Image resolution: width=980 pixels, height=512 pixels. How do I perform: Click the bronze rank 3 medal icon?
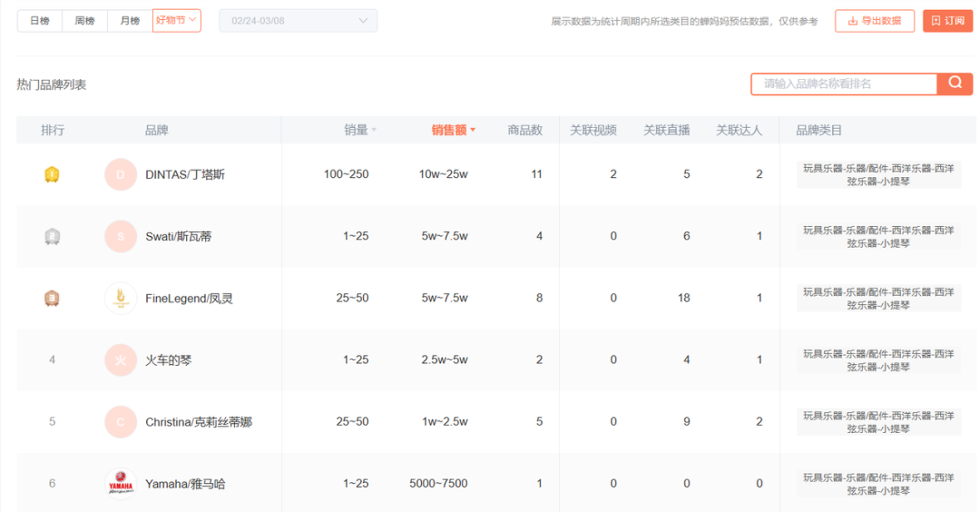52,298
